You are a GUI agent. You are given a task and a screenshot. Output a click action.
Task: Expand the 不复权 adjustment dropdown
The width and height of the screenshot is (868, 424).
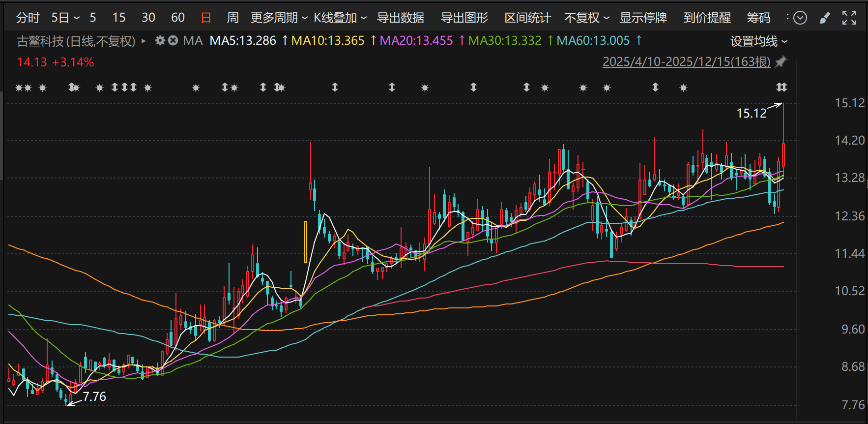(x=586, y=18)
